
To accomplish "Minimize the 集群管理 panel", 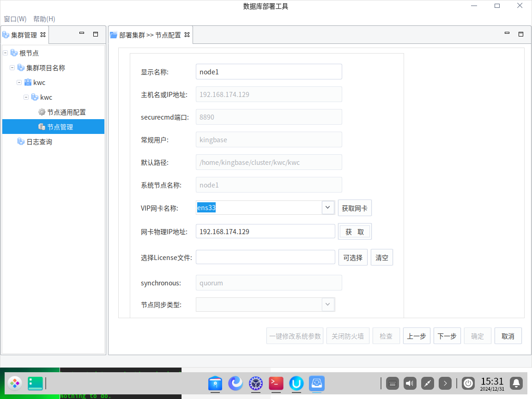I will pos(82,34).
